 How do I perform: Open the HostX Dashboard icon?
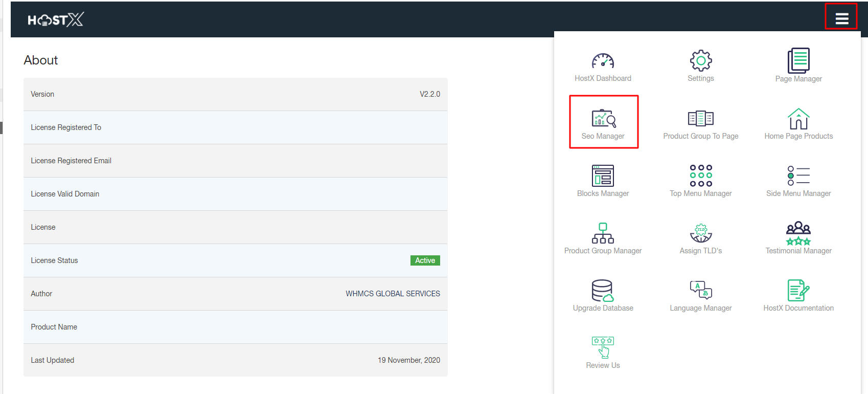(x=603, y=62)
